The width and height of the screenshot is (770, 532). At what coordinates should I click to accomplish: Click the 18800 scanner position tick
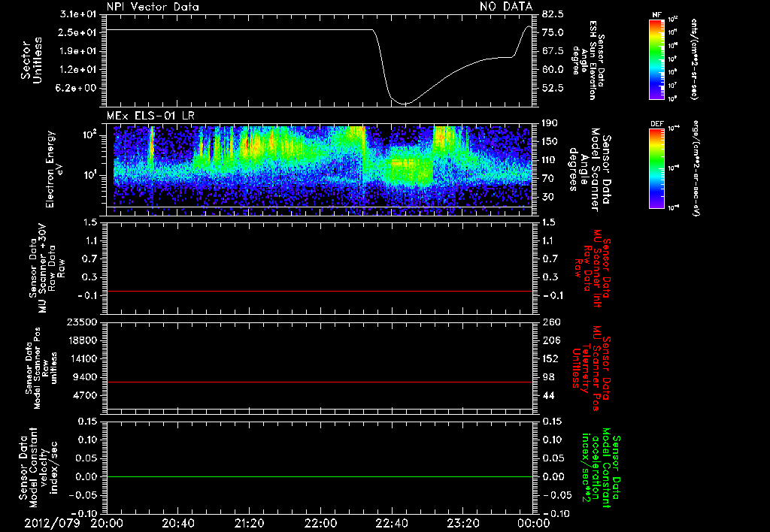[x=83, y=340]
